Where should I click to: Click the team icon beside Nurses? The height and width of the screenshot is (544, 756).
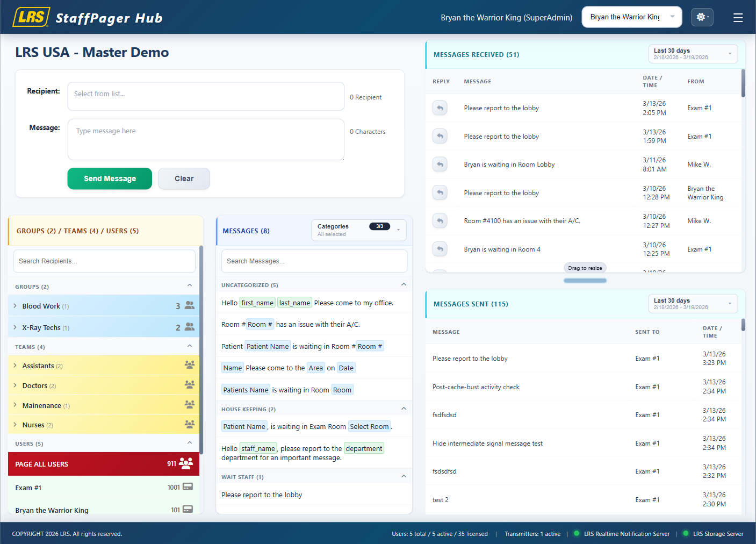click(189, 424)
